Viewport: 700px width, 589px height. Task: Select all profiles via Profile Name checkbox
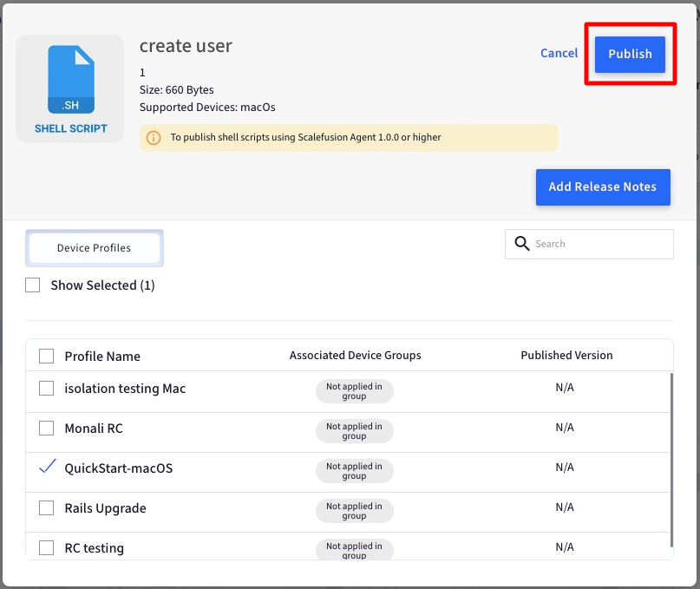(x=47, y=356)
